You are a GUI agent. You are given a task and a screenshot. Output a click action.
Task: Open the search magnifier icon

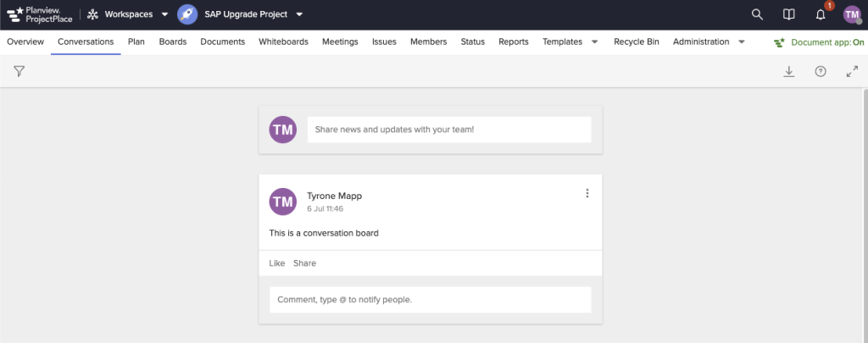[x=757, y=14]
